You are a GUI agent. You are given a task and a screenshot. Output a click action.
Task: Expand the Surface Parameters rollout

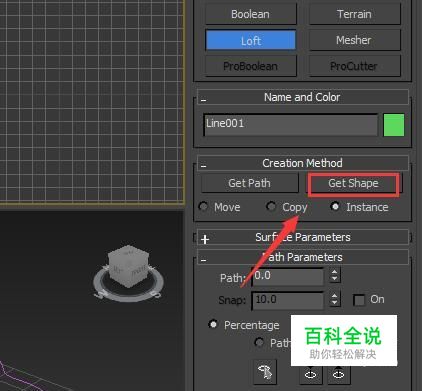[x=205, y=239]
